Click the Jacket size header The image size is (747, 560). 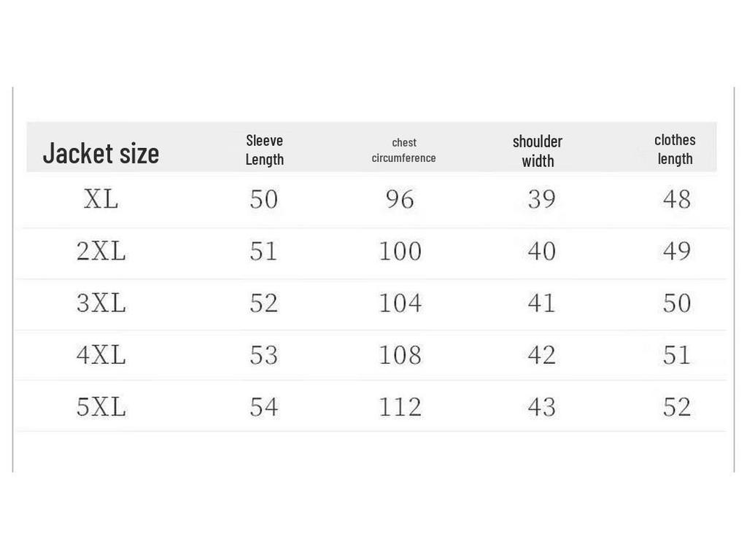coord(101,153)
